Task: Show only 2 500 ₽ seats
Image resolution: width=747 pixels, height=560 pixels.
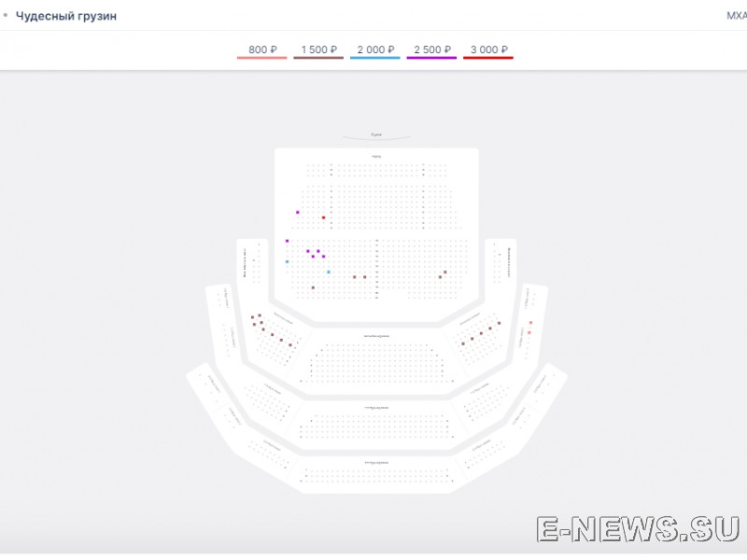Action: pyautogui.click(x=431, y=50)
